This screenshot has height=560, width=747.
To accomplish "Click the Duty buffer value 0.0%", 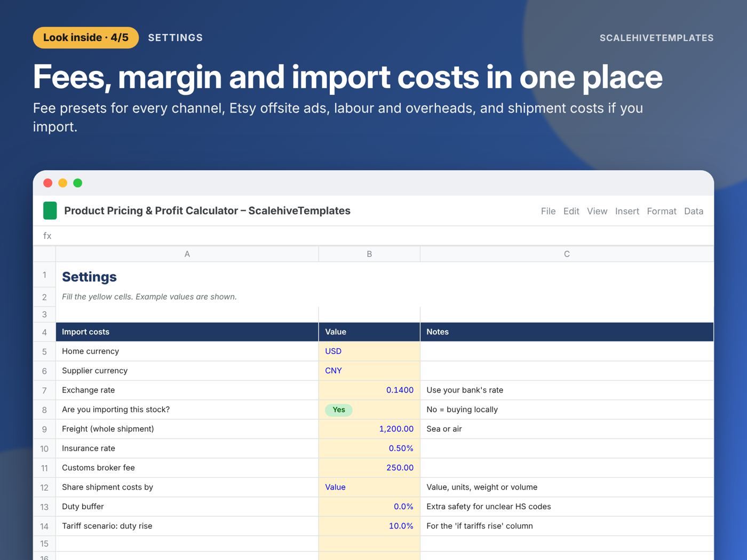I will click(369, 507).
